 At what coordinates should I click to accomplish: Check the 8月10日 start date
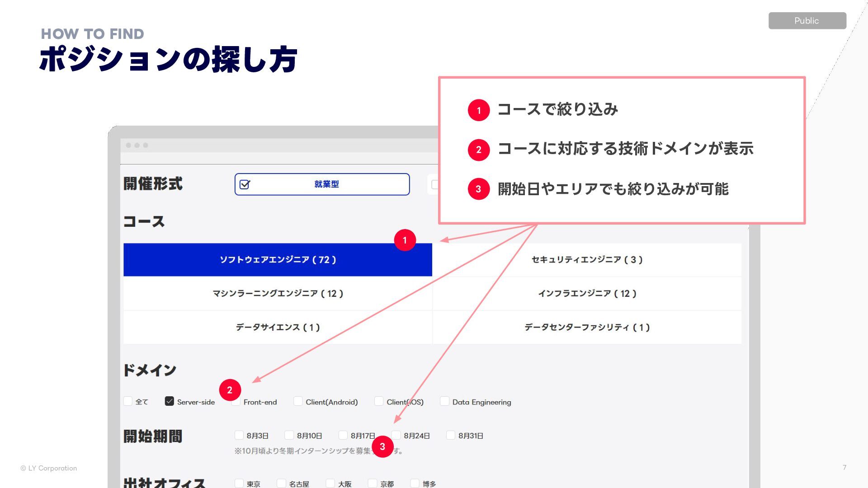289,435
